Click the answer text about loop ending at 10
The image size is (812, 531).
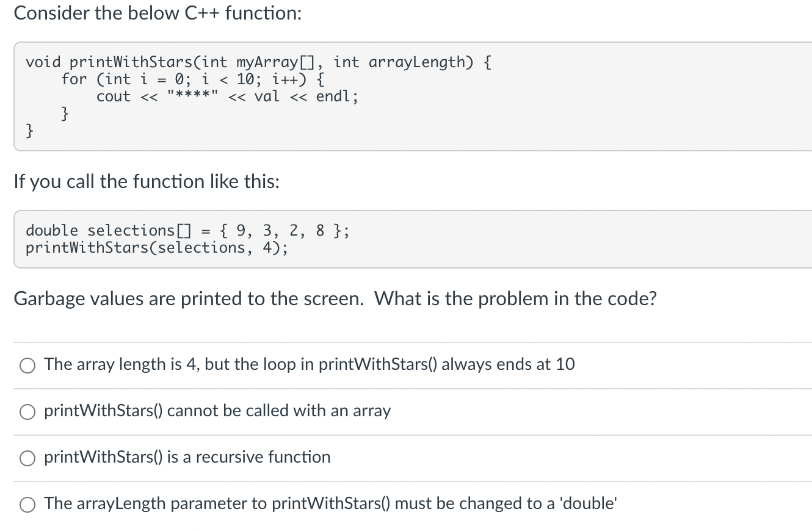308,364
